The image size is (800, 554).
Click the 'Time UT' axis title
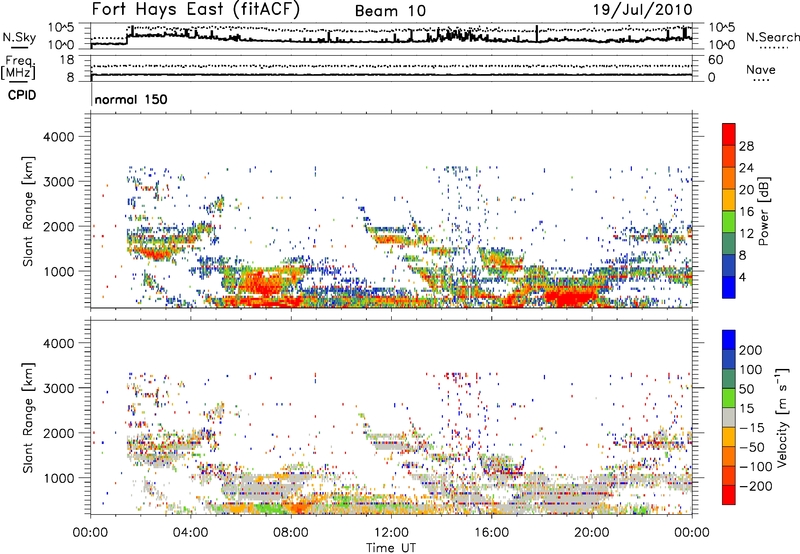coord(391,548)
